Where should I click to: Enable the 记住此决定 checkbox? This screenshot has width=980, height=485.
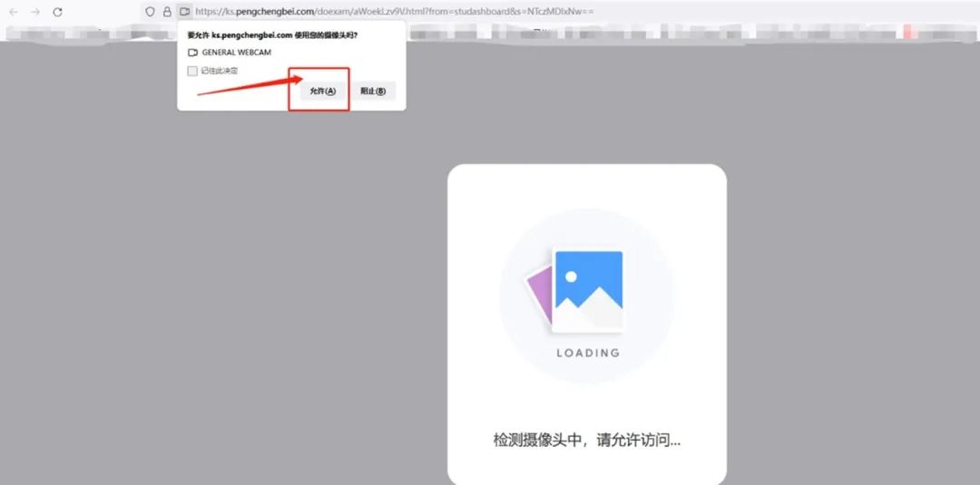click(192, 71)
